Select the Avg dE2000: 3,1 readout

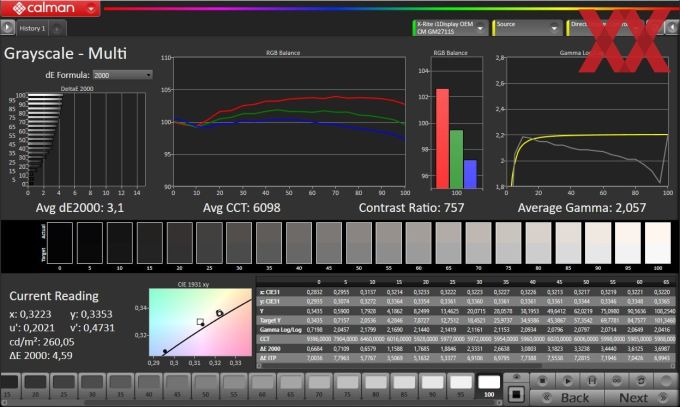click(x=80, y=208)
